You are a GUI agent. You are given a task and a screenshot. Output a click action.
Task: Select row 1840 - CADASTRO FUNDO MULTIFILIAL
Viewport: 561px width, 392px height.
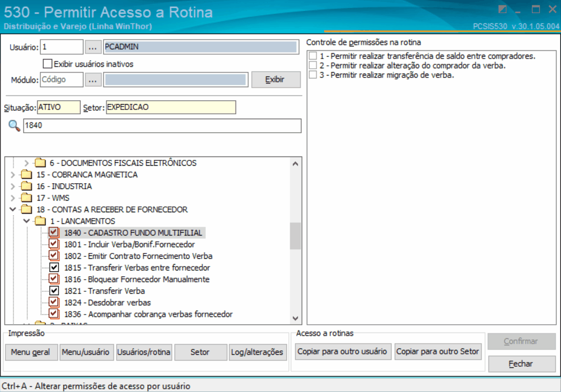pos(133,233)
